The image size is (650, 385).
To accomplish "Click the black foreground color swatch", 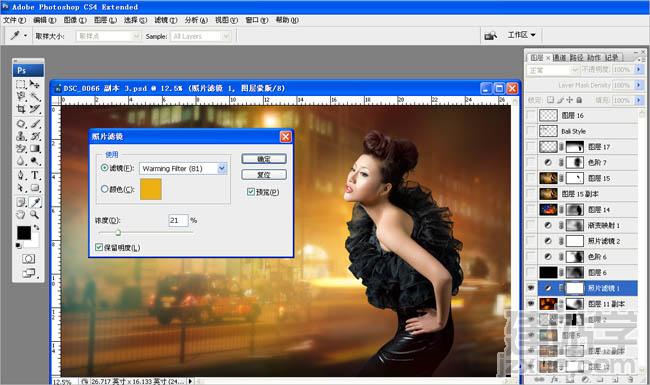I will point(24,232).
